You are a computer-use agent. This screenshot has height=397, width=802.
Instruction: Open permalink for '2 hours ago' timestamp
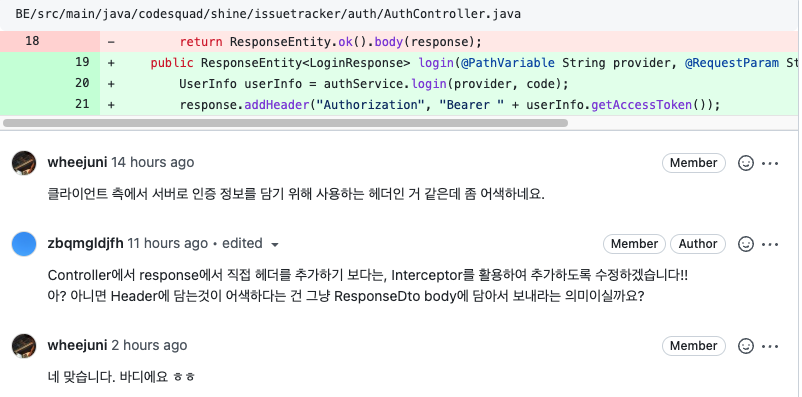[149, 345]
